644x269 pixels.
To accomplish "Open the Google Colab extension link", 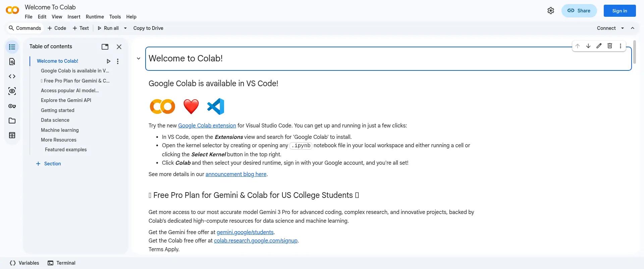I will pyautogui.click(x=207, y=125).
